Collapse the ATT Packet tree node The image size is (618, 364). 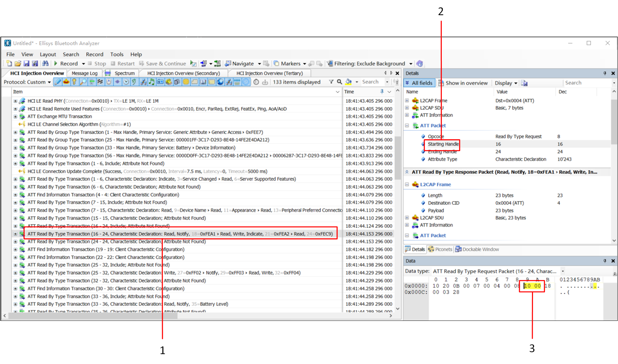tap(407, 126)
